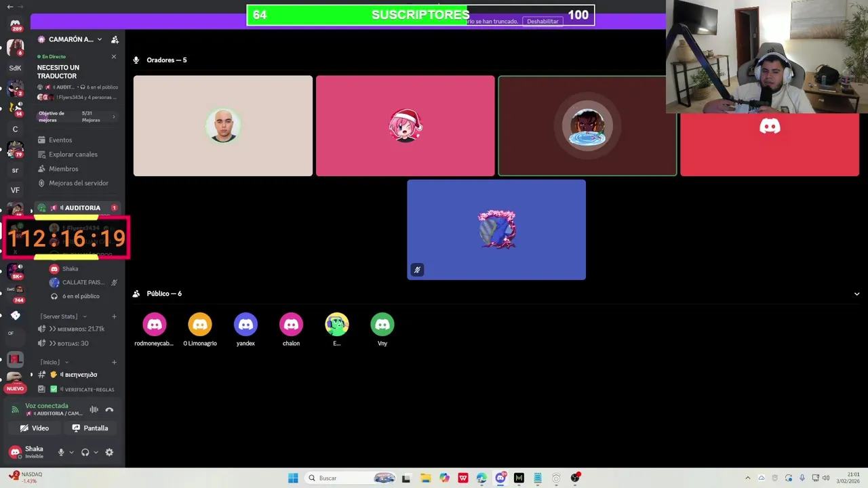Viewport: 868px width, 488px height.
Task: Open the noise suppression icon in the voice panel
Action: point(94,409)
